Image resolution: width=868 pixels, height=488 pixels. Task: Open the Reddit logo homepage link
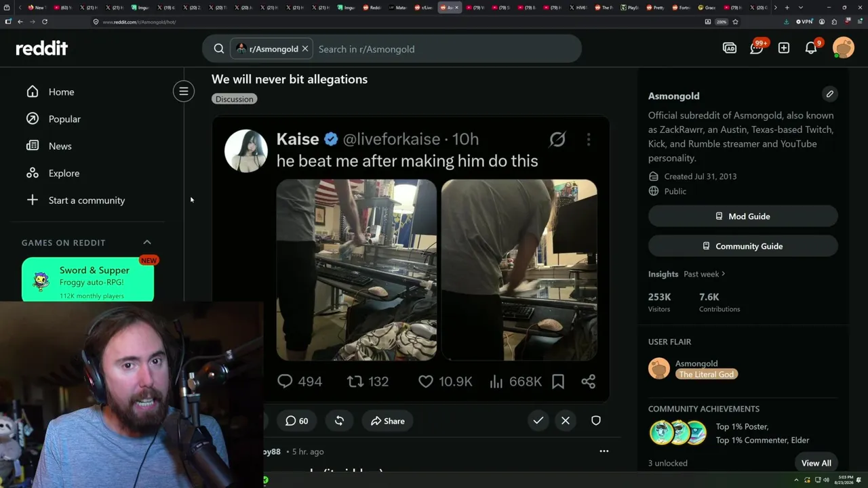click(x=42, y=48)
